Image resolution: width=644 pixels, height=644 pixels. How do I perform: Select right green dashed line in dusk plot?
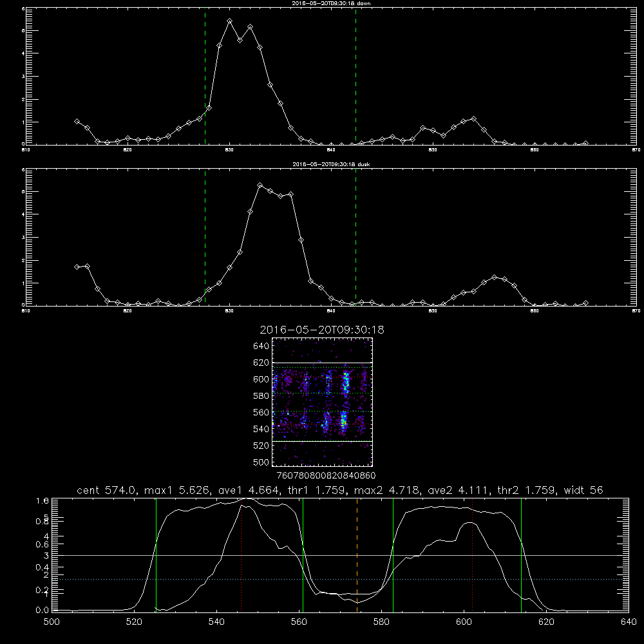point(355,237)
